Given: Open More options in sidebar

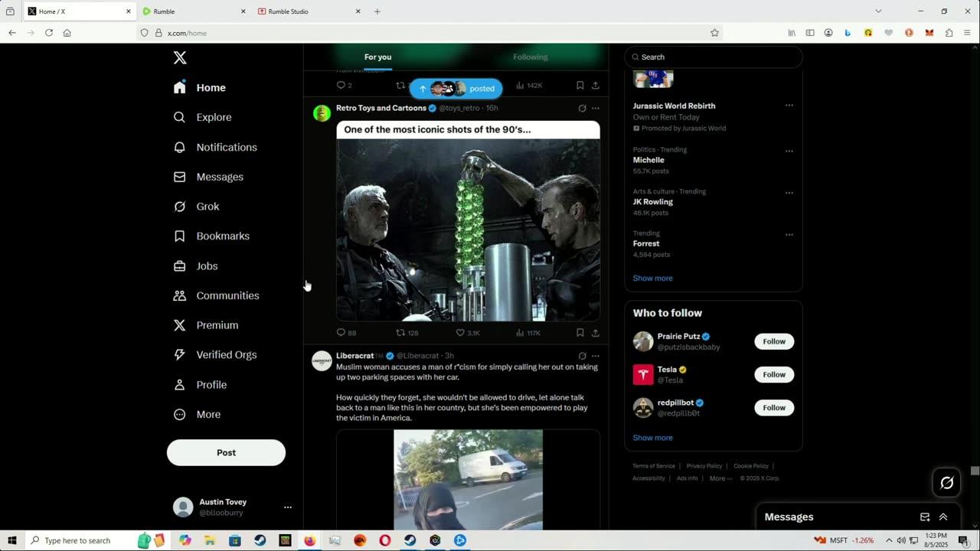Looking at the screenshot, I should 197,415.
